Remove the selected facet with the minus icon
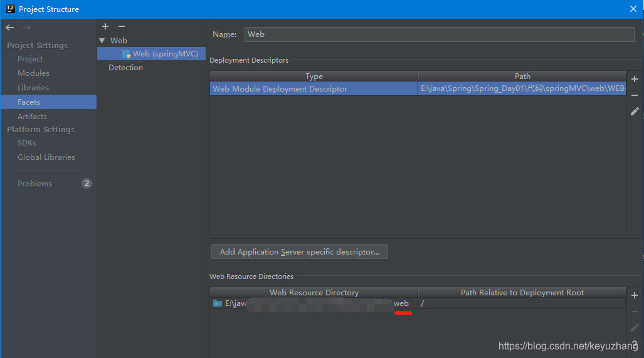Screen dimensions: 644x358 point(122,26)
